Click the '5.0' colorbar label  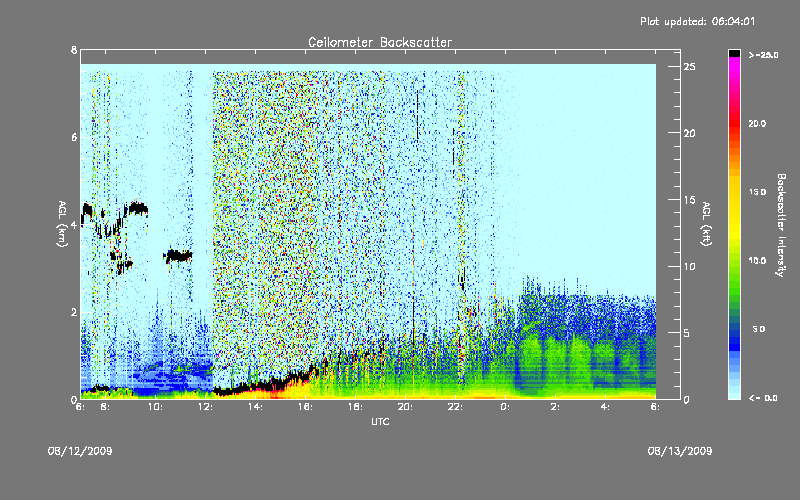(x=759, y=329)
